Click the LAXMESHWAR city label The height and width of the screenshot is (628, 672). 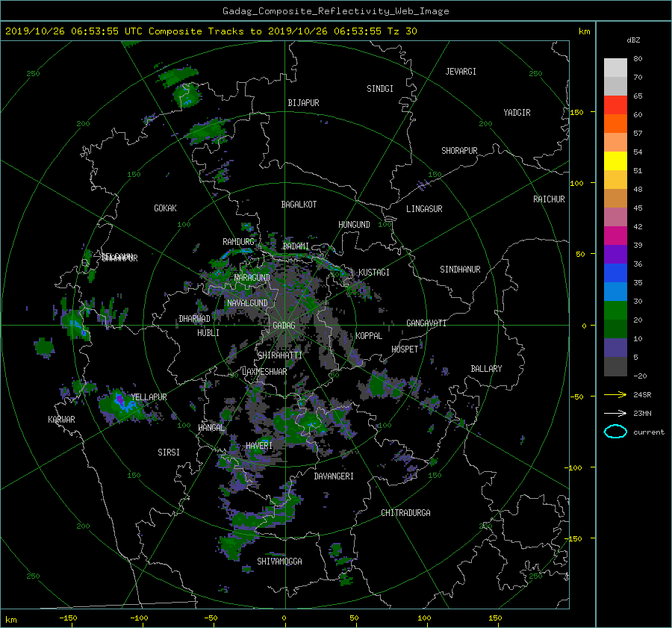(264, 372)
